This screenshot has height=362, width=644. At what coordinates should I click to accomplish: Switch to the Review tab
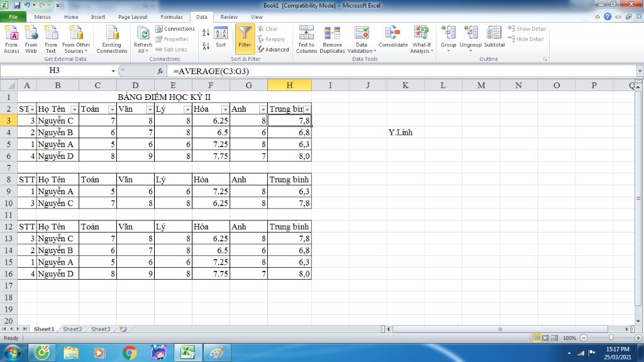(229, 17)
